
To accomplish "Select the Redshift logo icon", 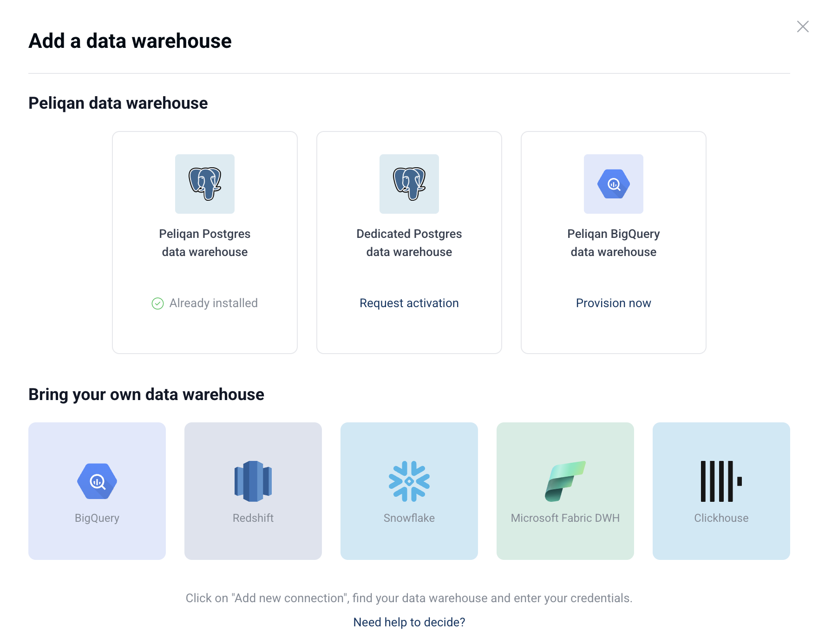I will (253, 481).
